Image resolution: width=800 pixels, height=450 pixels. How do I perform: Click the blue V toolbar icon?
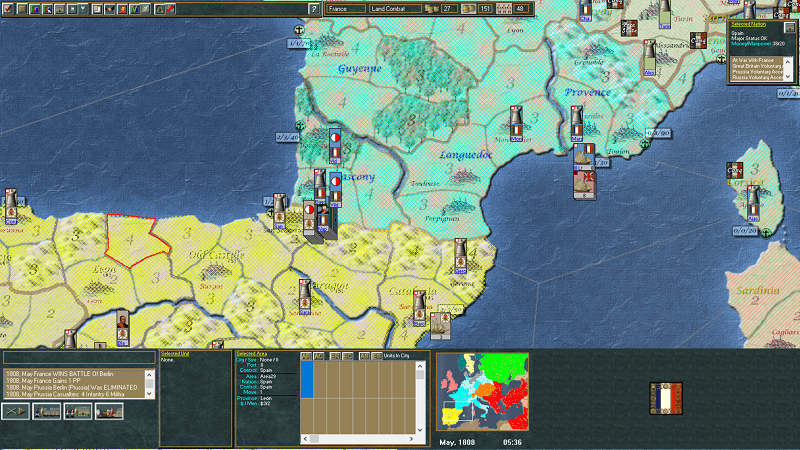(x=135, y=9)
